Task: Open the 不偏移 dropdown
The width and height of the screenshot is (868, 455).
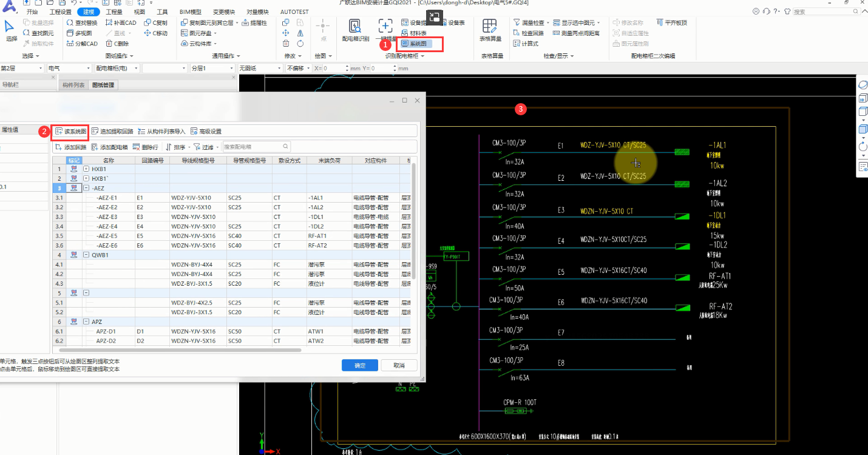Action: [299, 68]
